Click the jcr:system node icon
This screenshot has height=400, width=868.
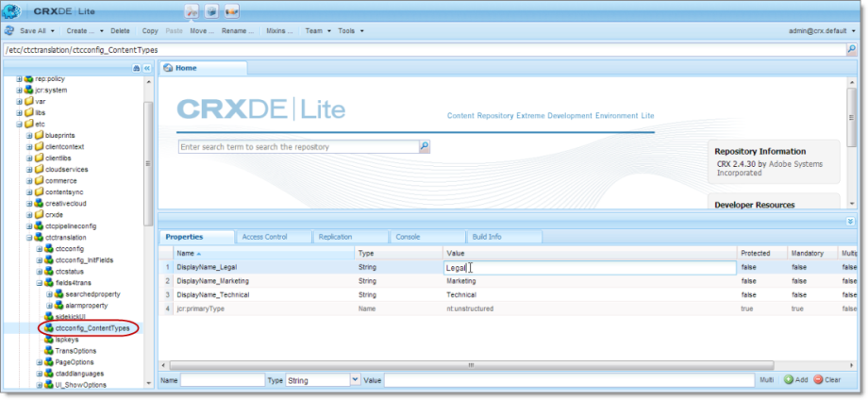pos(29,90)
